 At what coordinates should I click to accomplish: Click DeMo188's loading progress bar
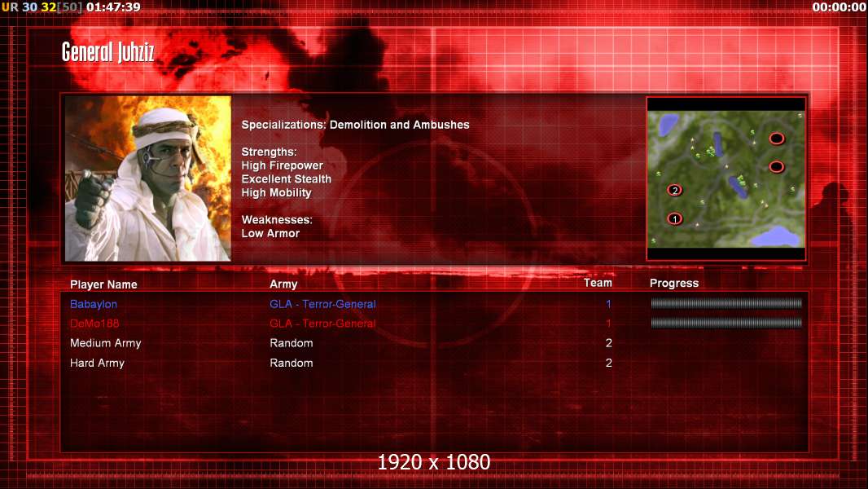(x=726, y=323)
